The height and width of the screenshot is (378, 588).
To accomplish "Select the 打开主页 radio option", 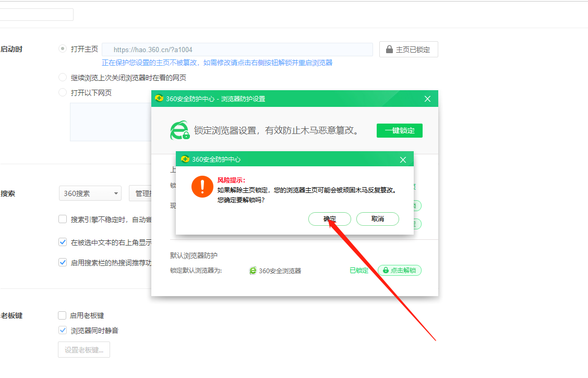I will [63, 48].
